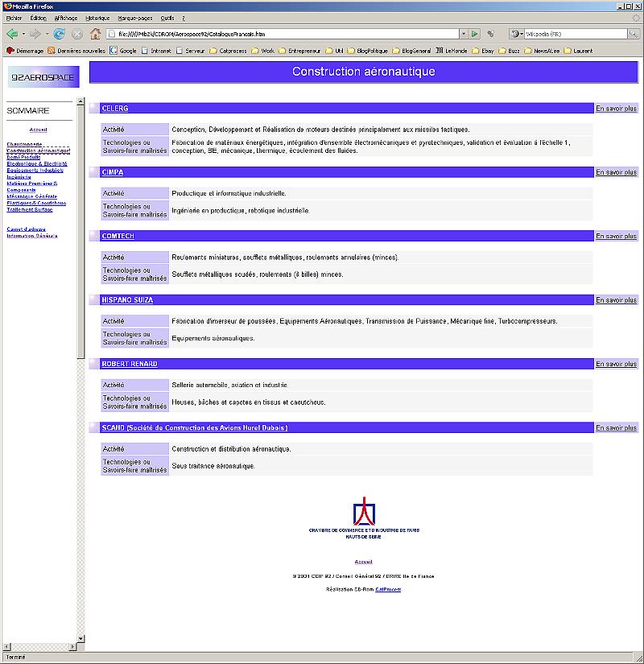
Task: Click the sidebar scrollbar up arrow
Action: tap(80, 101)
